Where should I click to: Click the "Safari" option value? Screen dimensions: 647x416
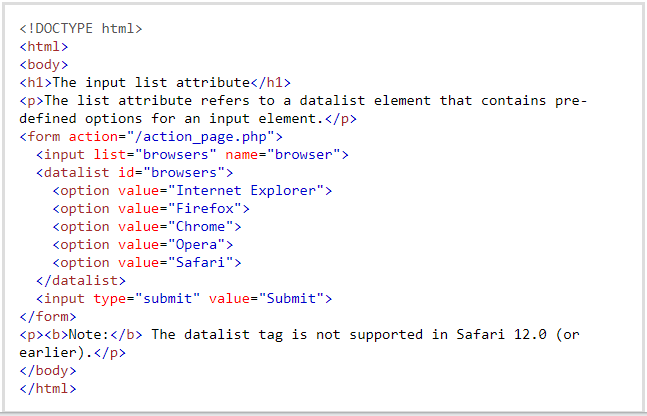point(204,262)
